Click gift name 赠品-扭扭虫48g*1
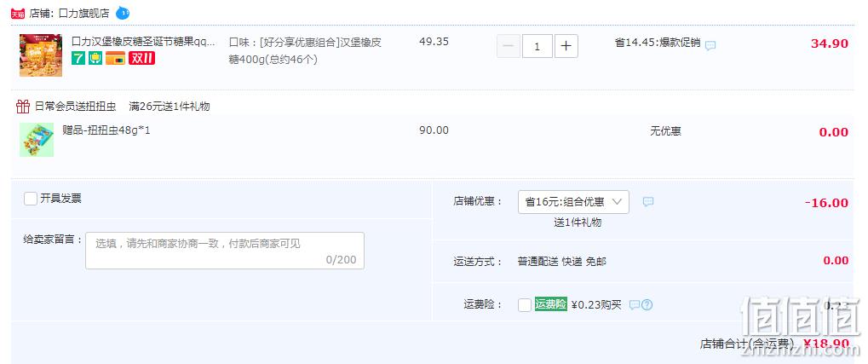 [106, 130]
